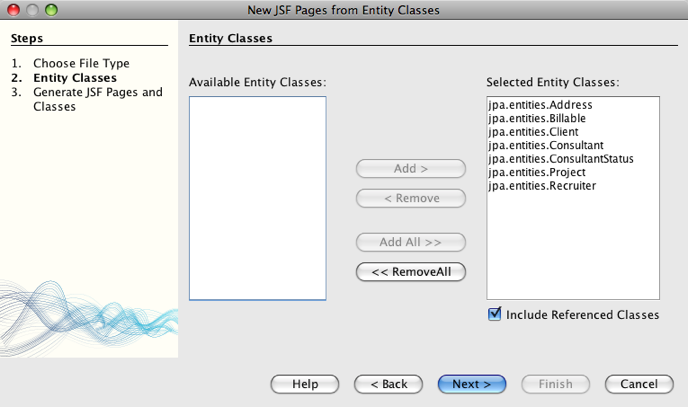Open Help for this wizard
688x407 pixels.
(x=305, y=384)
